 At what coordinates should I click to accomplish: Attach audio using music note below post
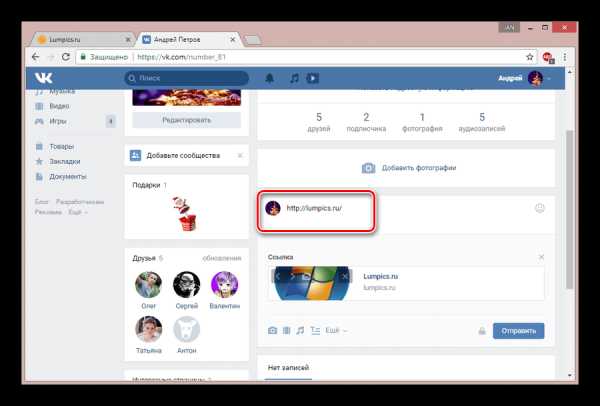[x=300, y=330]
